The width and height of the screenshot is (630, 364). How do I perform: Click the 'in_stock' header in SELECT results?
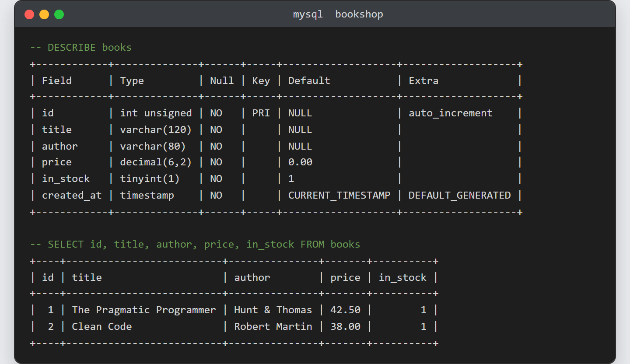(402, 277)
